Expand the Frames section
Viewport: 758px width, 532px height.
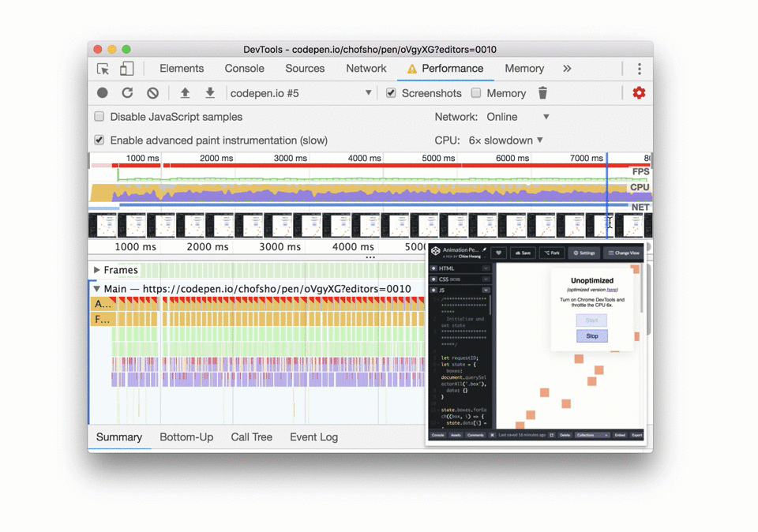pos(97,270)
